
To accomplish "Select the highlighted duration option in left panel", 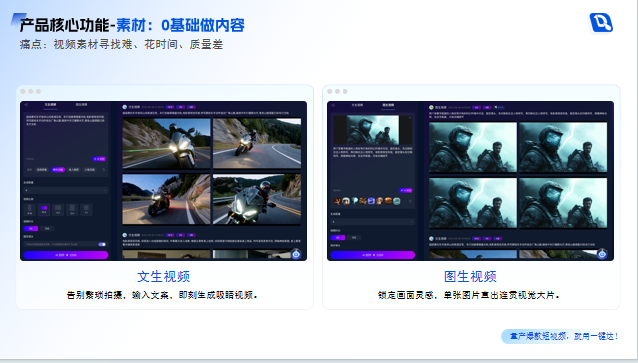I will [x=31, y=229].
